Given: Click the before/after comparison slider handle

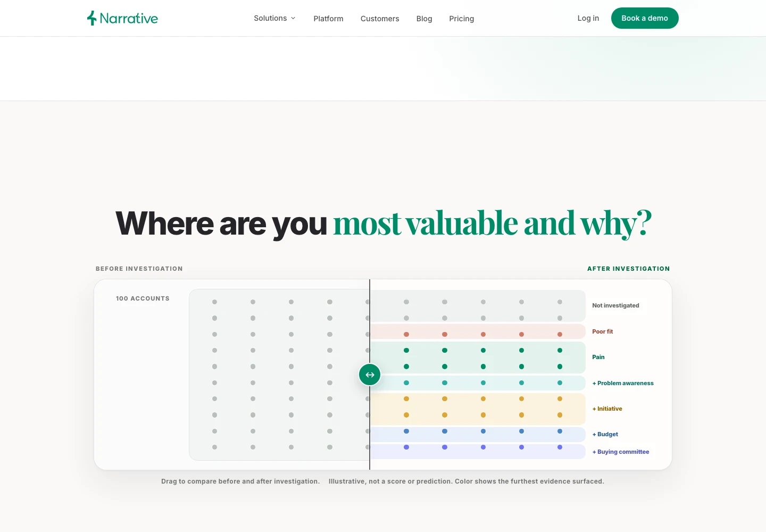Looking at the screenshot, I should point(370,375).
